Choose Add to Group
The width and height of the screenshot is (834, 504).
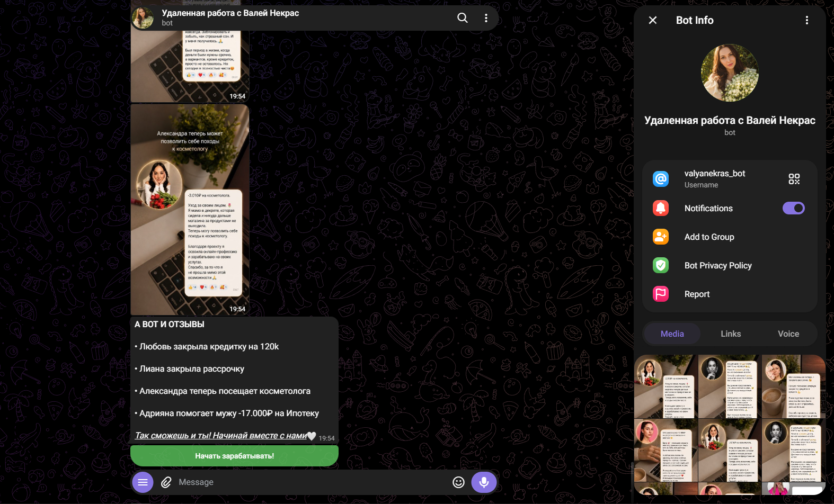(x=730, y=237)
